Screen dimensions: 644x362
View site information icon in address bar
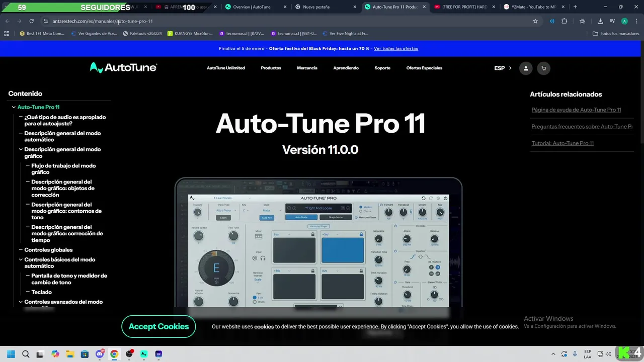[x=46, y=21]
